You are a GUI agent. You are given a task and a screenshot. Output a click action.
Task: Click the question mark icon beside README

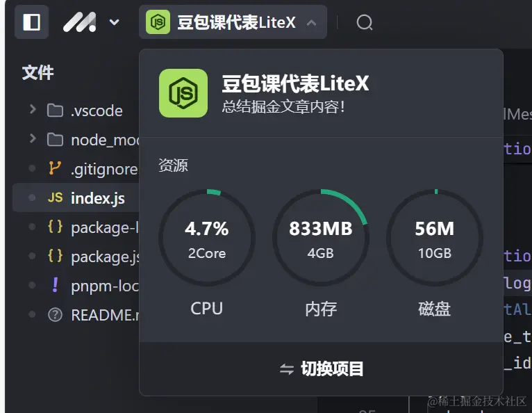[56, 315]
